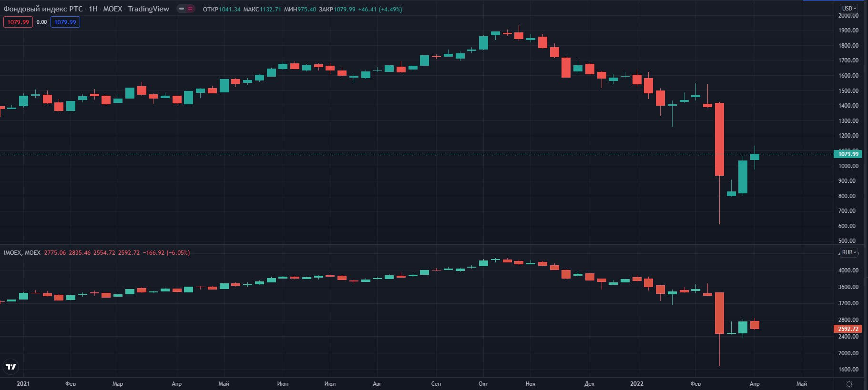Image resolution: width=868 pixels, height=390 pixels.
Task: Click the 600.00 price scale label
Action: coord(847,226)
